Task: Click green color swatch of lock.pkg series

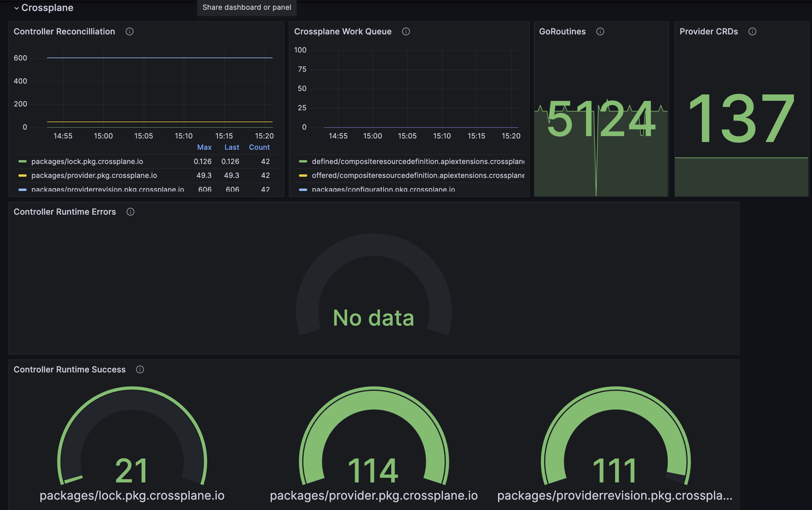Action: [x=23, y=162]
